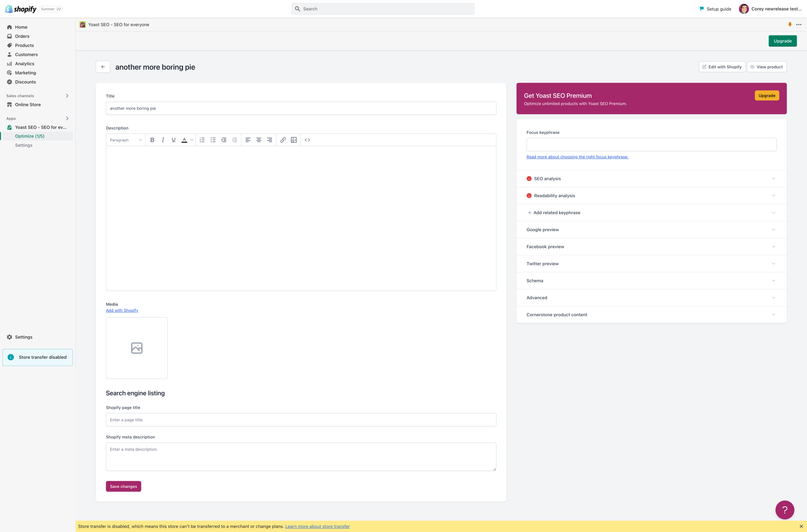This screenshot has height=532, width=807.
Task: Focus the Shopify page title field
Action: [301, 420]
